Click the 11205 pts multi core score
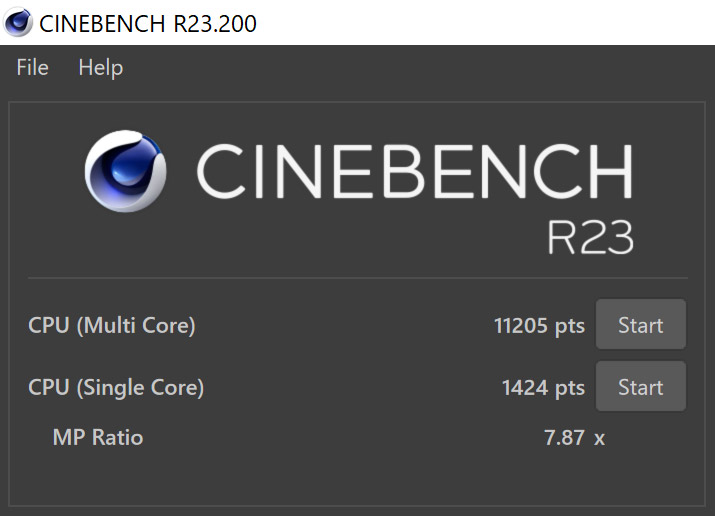Screen dimensions: 715x516 coord(539,325)
